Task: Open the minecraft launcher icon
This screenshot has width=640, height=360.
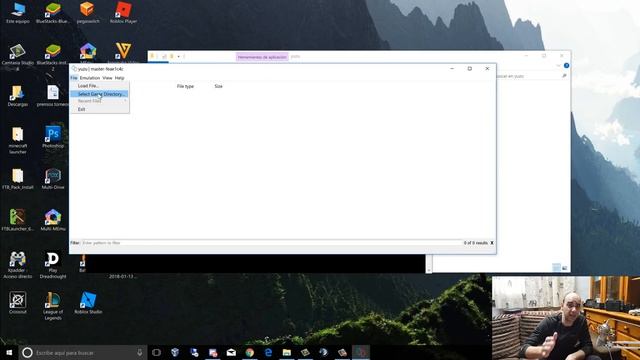Action: pos(18,141)
